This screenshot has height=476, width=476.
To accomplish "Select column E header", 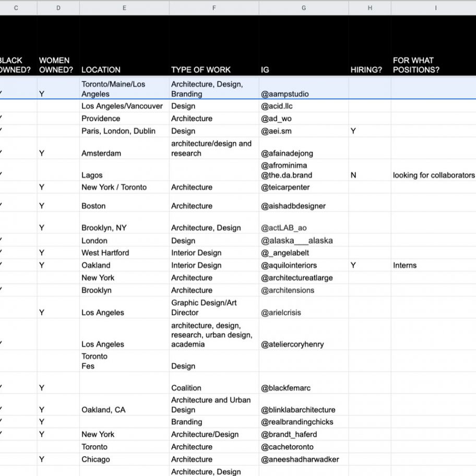I will [124, 8].
